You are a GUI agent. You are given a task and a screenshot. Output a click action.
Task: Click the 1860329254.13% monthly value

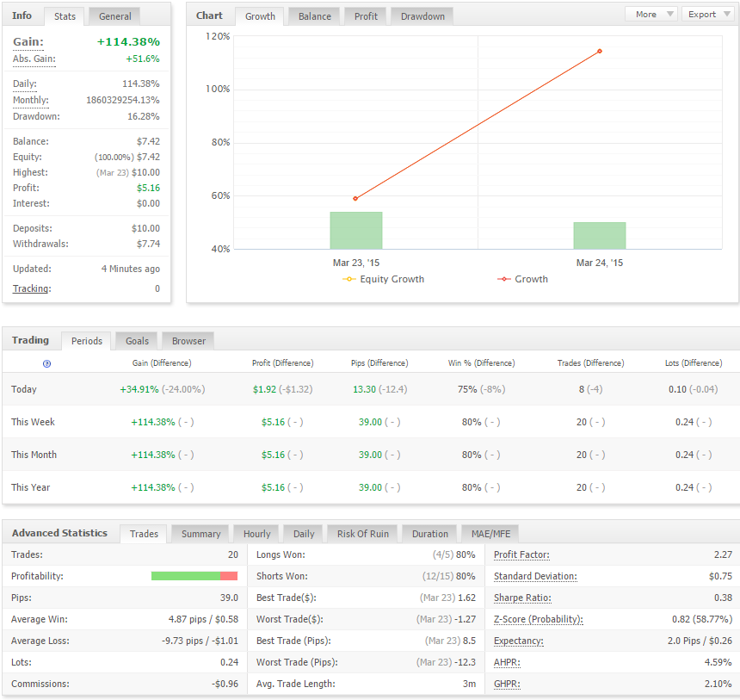click(x=123, y=100)
